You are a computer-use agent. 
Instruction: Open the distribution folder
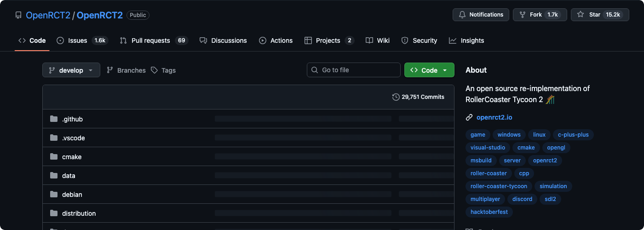(x=79, y=213)
